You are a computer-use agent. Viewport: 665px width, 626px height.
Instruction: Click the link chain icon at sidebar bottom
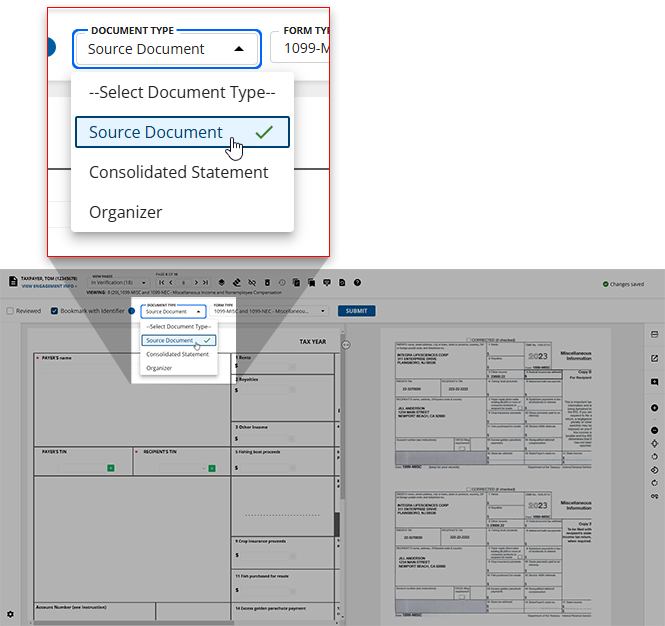click(x=654, y=496)
